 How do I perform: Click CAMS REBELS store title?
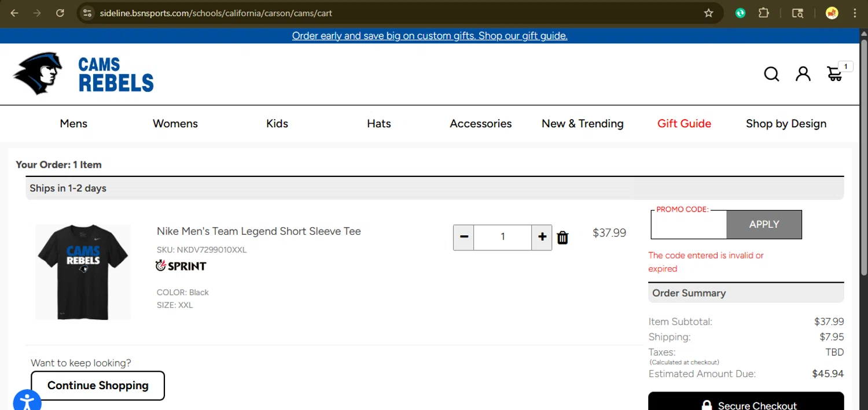(x=116, y=75)
